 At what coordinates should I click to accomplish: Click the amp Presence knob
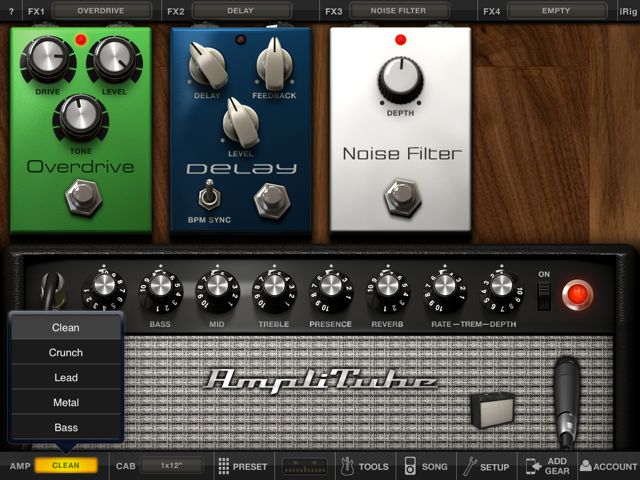point(331,289)
